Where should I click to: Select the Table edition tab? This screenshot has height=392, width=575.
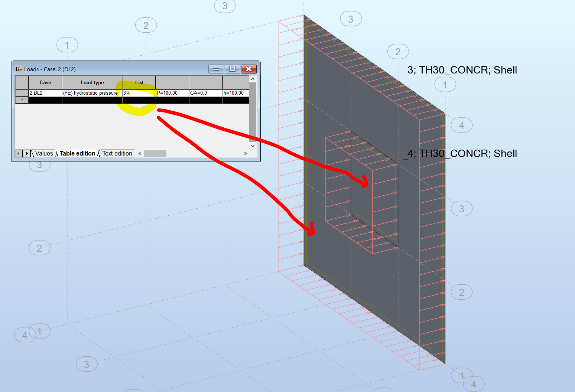coord(77,153)
